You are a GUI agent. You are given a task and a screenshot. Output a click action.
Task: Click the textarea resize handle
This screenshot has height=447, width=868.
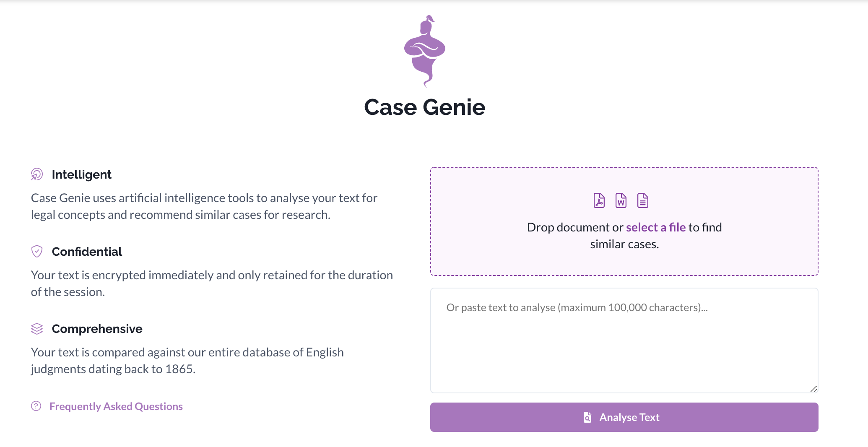814,389
